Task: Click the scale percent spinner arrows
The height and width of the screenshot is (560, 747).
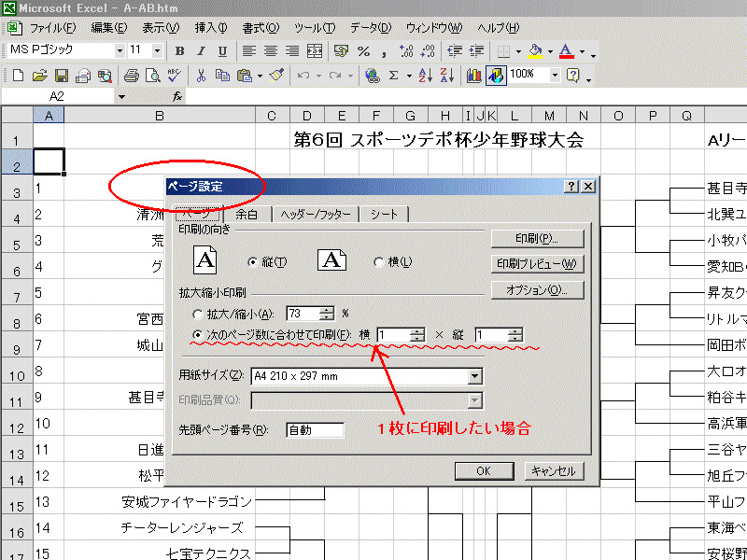Action: click(327, 314)
